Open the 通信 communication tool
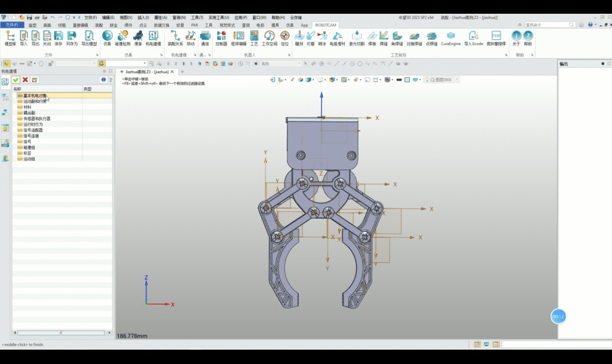Viewport: 612px width, 364px height. [x=205, y=38]
